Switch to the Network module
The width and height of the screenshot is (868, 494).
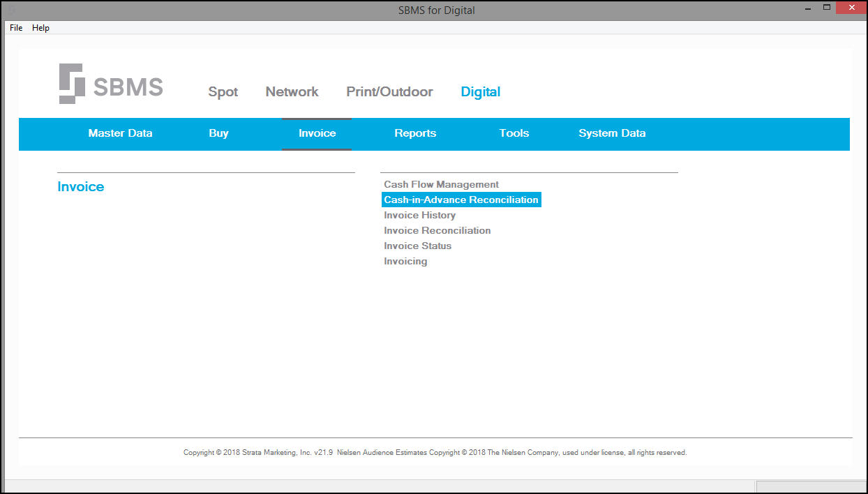(x=292, y=92)
